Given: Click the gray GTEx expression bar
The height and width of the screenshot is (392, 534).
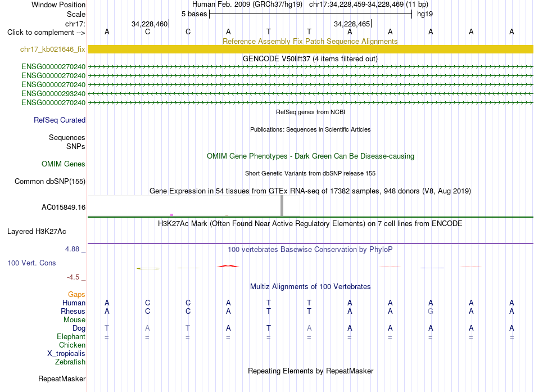Looking at the screenshot, I should point(282,205).
